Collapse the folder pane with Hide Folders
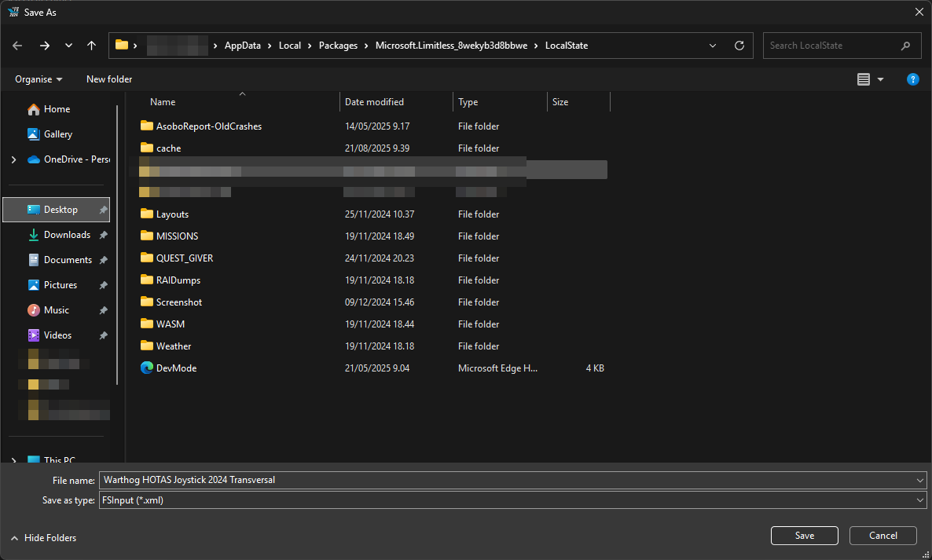The width and height of the screenshot is (932, 560). (x=44, y=538)
